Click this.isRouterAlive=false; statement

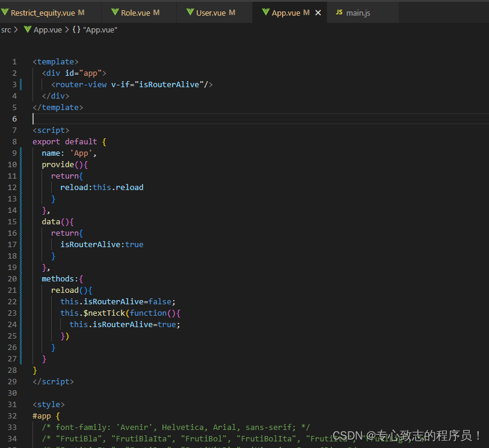click(x=118, y=302)
